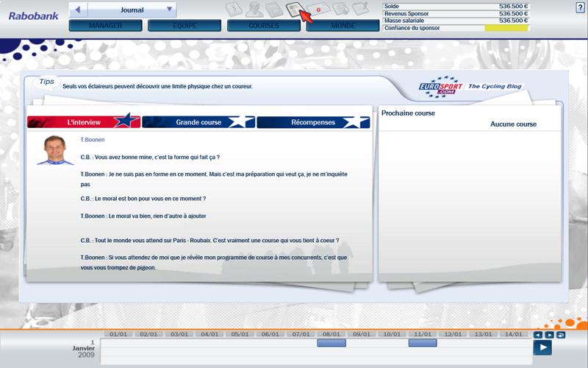Click the help question mark icon
The width and height of the screenshot is (588, 368).
pos(581,7)
